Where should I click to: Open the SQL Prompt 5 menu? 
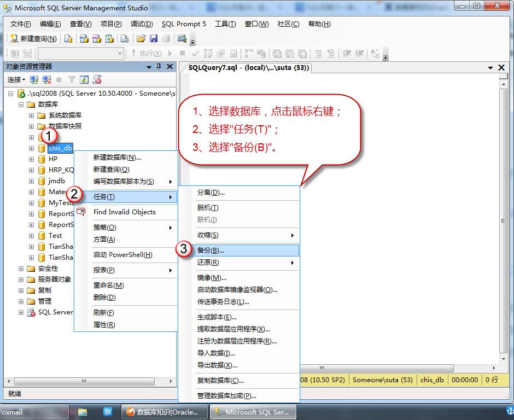(184, 24)
